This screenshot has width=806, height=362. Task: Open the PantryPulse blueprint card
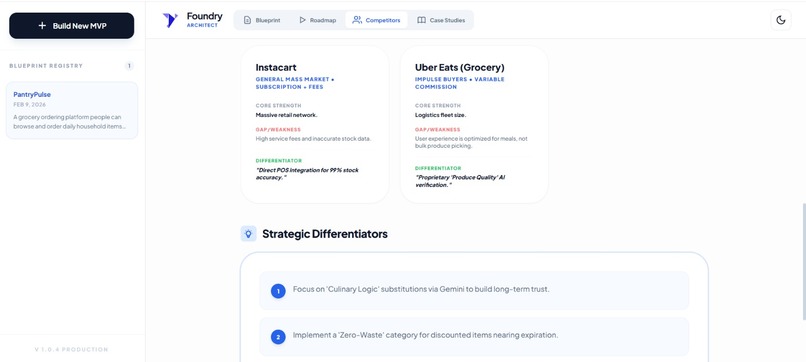(x=72, y=110)
